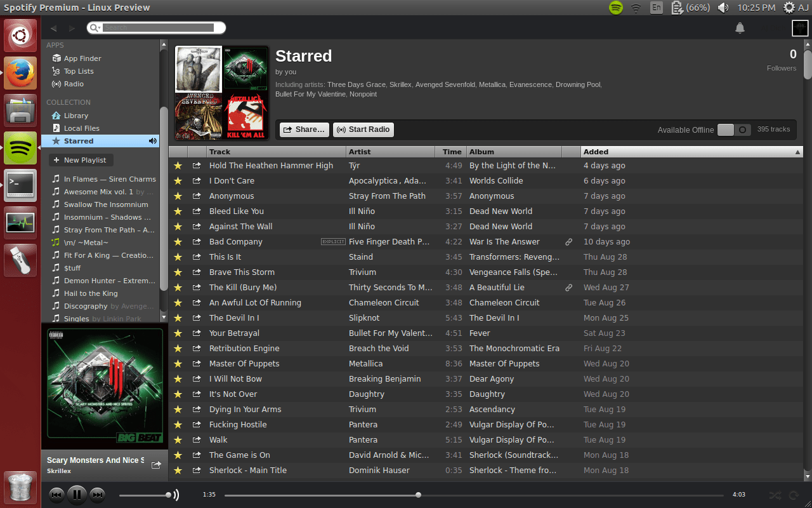Share the now playing Scary Monsters track
812x508 pixels.
(x=156, y=465)
